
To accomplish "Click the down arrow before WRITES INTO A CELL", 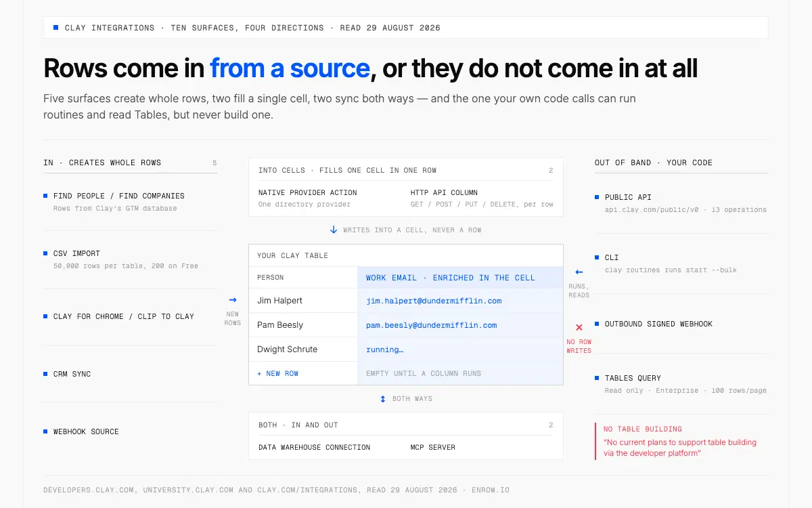I will pyautogui.click(x=334, y=230).
